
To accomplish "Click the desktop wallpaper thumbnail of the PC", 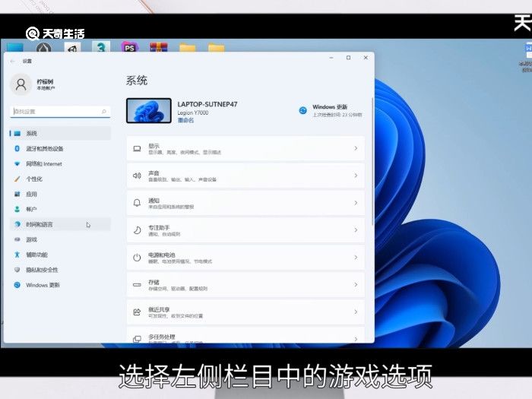I will point(149,111).
